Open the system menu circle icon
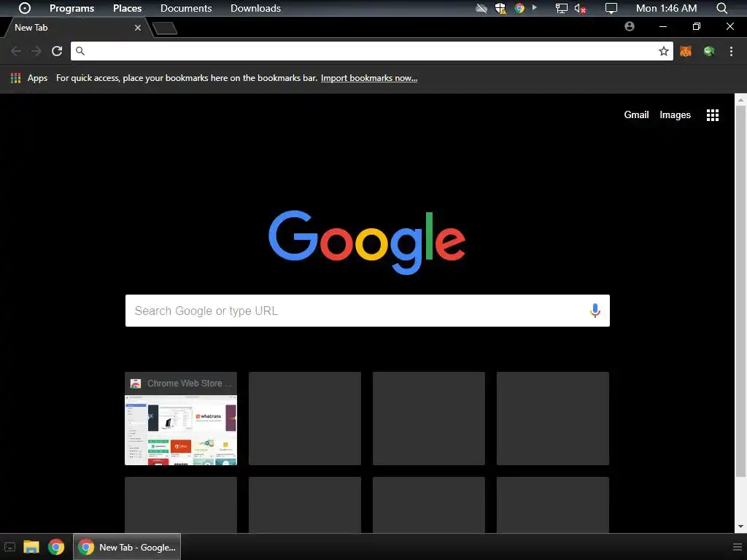This screenshot has height=560, width=747. click(24, 8)
